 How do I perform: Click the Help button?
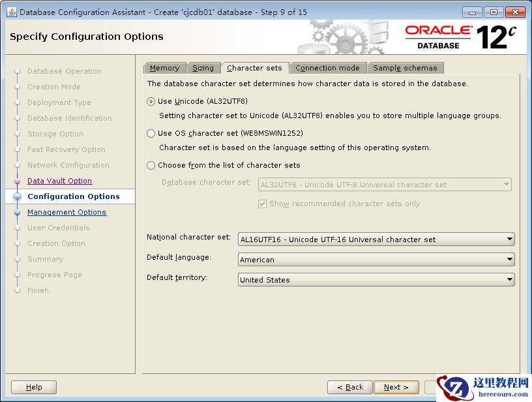[x=34, y=387]
